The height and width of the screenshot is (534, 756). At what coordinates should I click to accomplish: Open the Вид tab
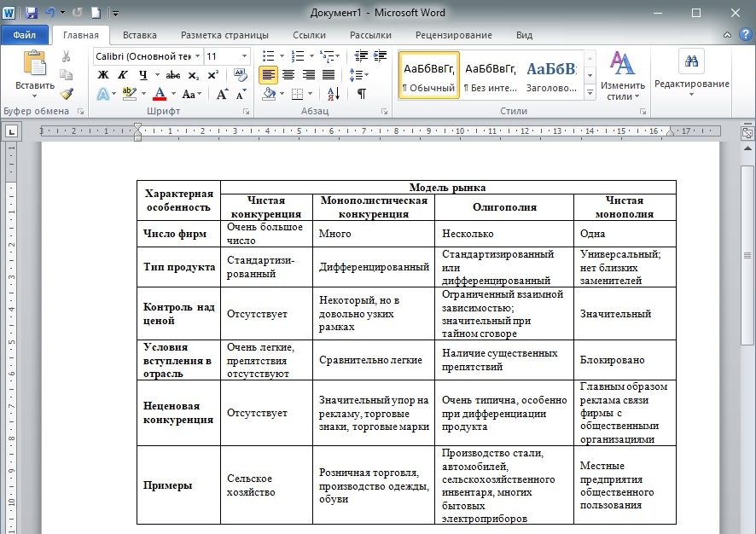tap(524, 35)
